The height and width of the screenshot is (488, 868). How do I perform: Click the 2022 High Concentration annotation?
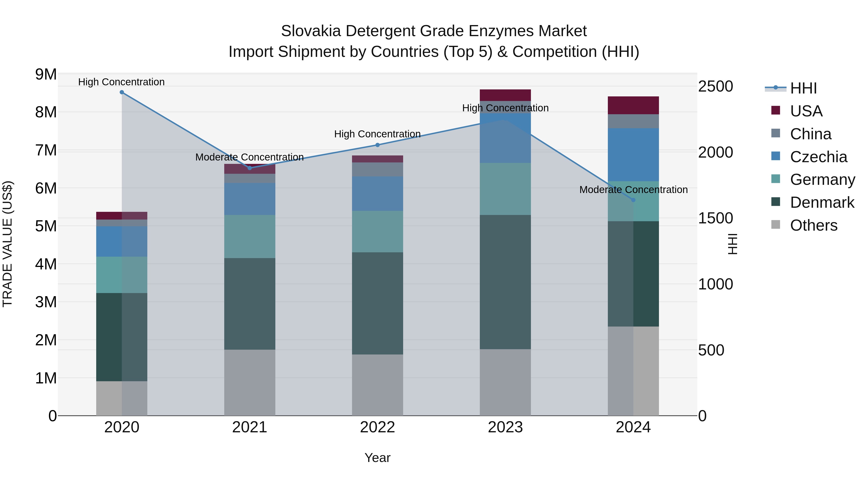[377, 134]
